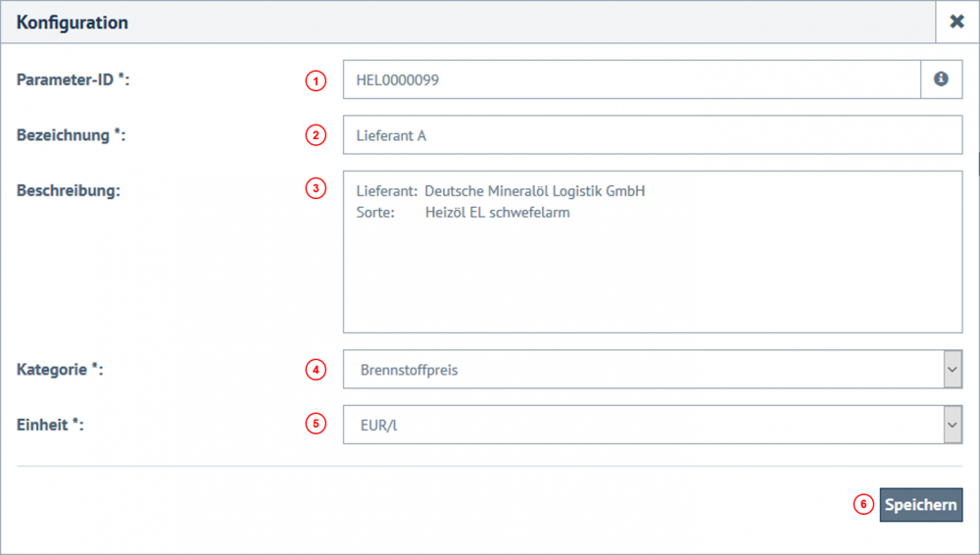Click the red circled number 6 marker
Viewport: 980px width, 555px height.
(x=862, y=505)
